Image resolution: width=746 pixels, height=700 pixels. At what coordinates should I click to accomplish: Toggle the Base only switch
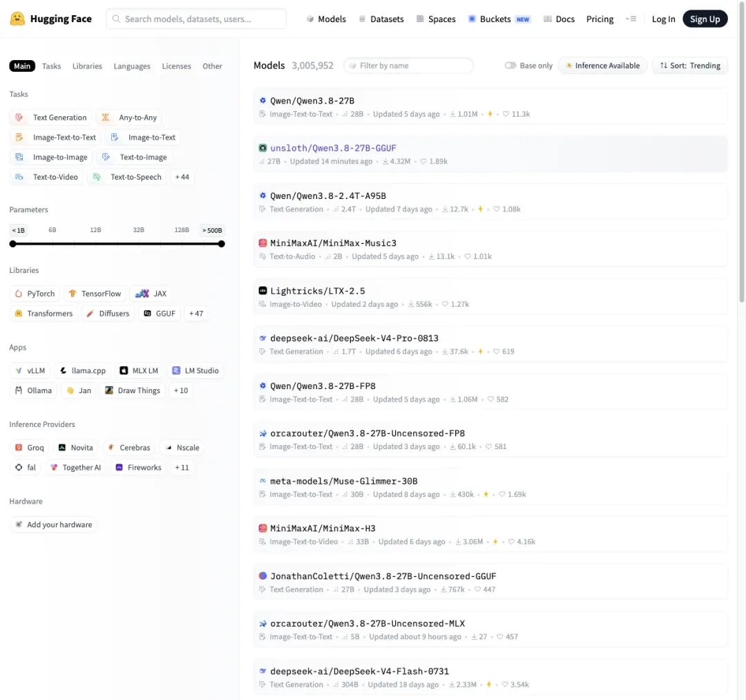click(x=510, y=66)
